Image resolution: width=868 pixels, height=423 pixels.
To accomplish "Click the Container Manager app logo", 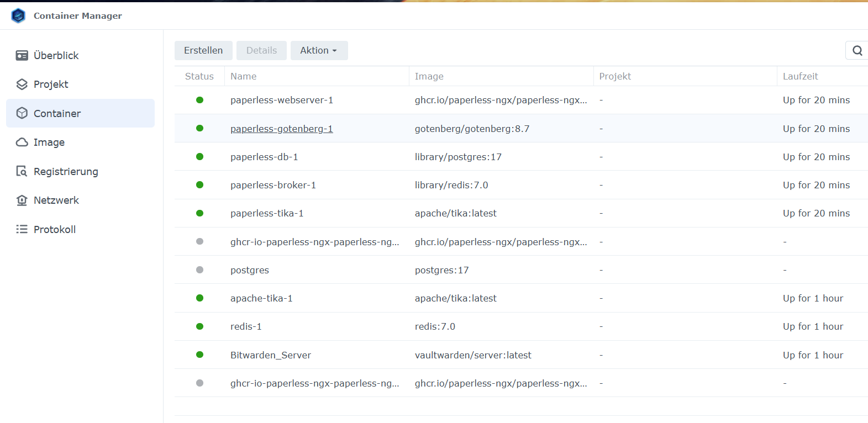I will click(x=18, y=15).
